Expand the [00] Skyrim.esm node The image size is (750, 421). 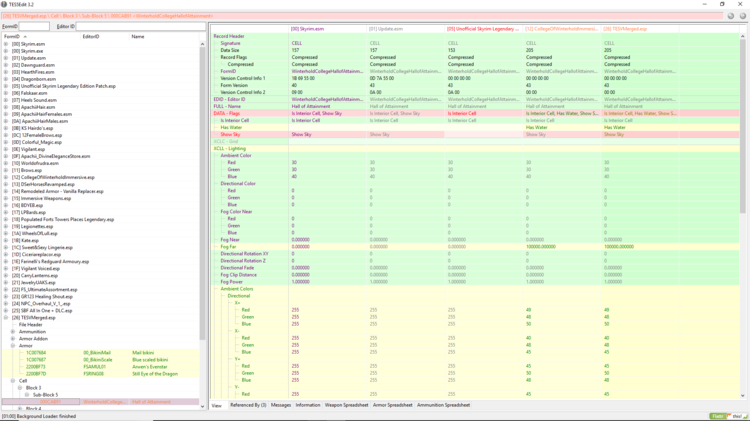pos(6,44)
